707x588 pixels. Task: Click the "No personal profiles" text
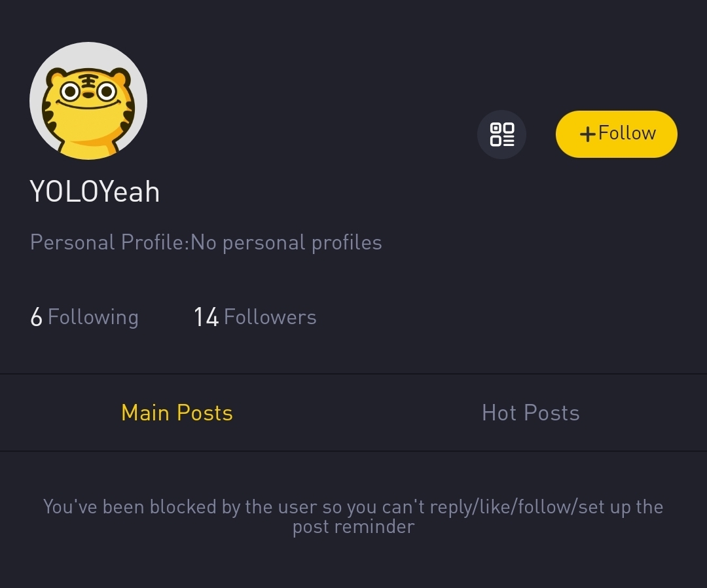click(286, 242)
